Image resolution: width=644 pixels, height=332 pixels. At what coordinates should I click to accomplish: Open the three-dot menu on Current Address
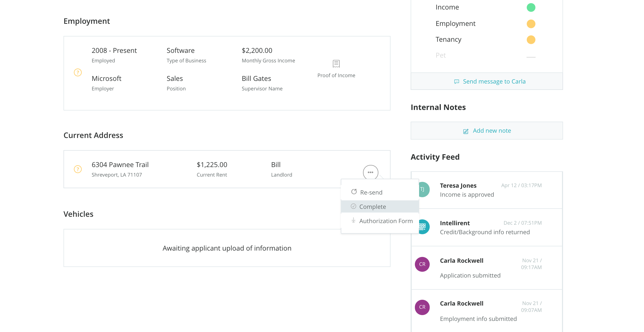(x=370, y=172)
